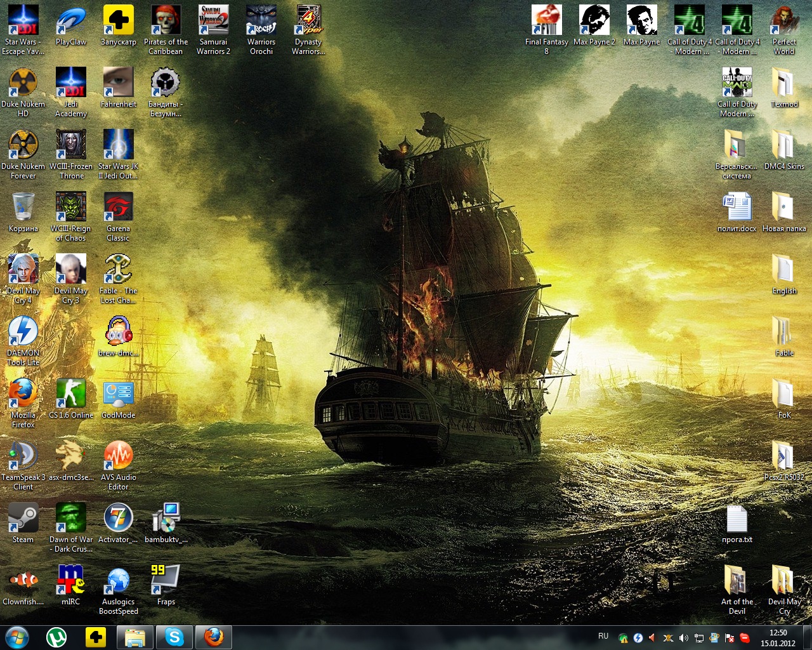Screen dimensions: 812x650
Task: Click the system clock showing 12:50
Action: tap(778, 637)
